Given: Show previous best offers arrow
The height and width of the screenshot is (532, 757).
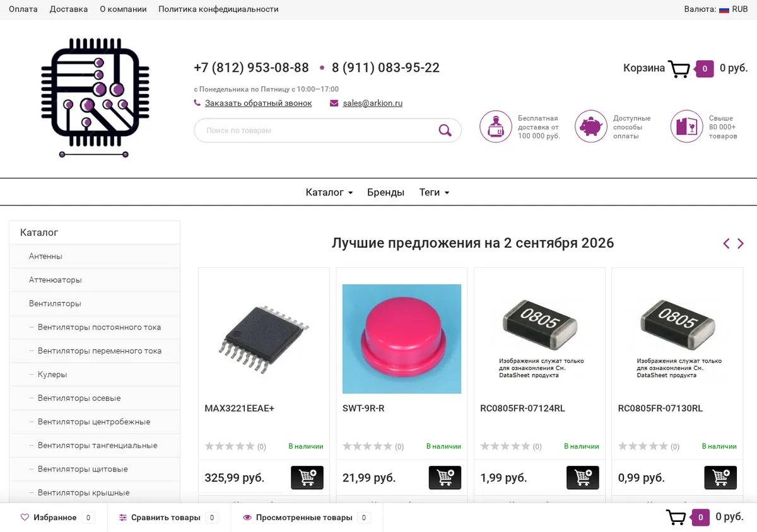Looking at the screenshot, I should 726,243.
